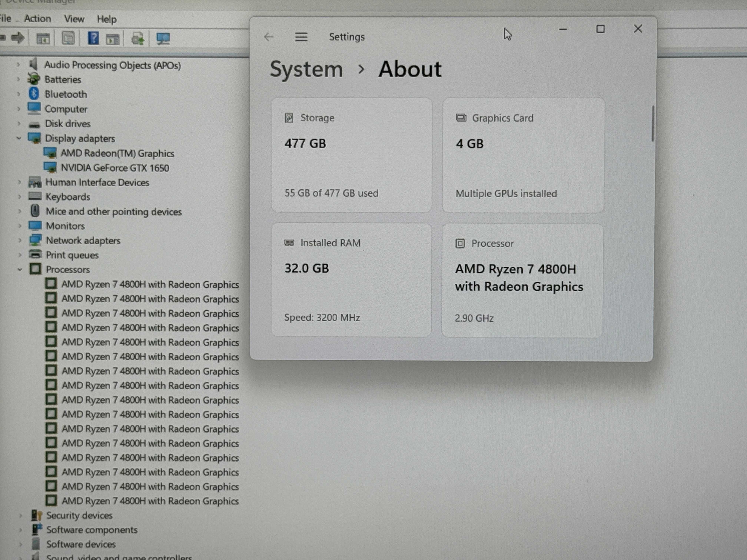Viewport: 747px width, 560px height.
Task: Click the Audio Processing Objects speaker icon
Action: point(33,64)
